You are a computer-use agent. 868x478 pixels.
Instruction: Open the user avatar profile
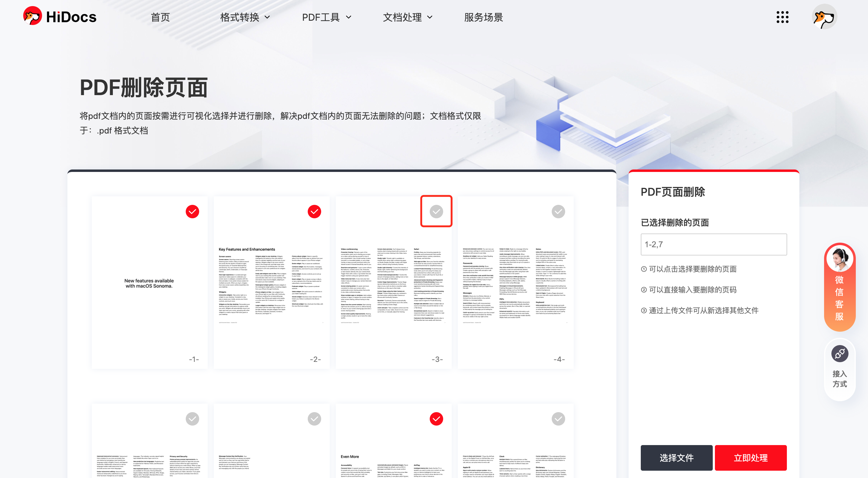[x=824, y=17]
